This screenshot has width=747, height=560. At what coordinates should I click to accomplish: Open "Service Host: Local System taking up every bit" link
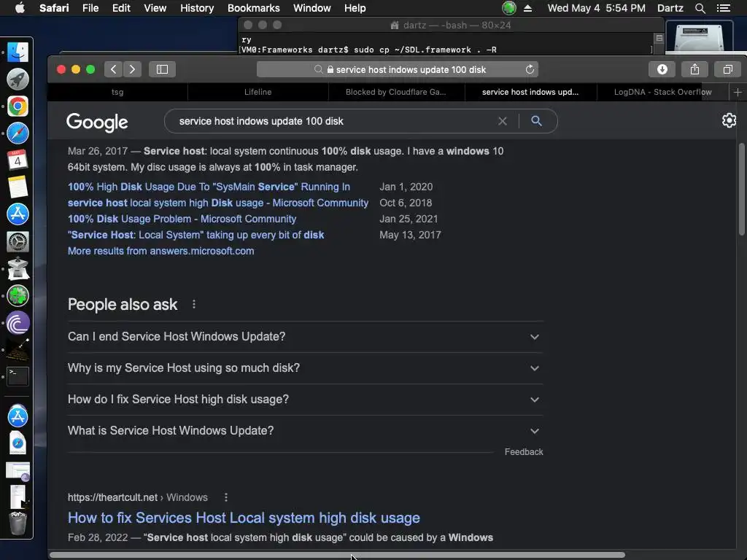pos(196,235)
